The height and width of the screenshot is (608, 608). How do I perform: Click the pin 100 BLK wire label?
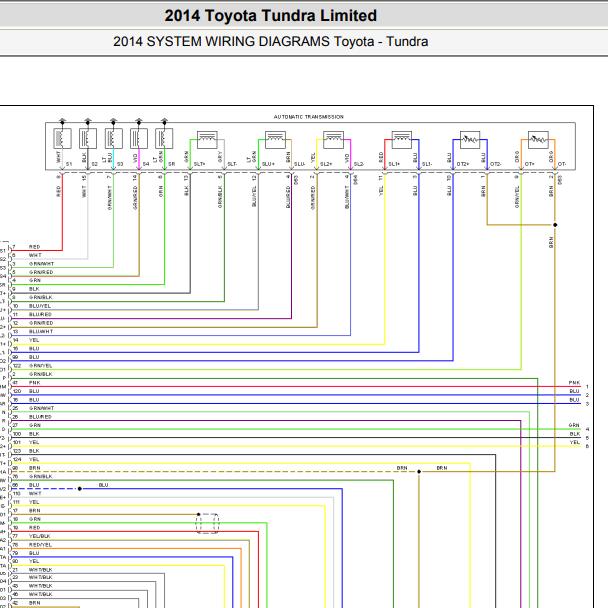pyautogui.click(x=34, y=434)
